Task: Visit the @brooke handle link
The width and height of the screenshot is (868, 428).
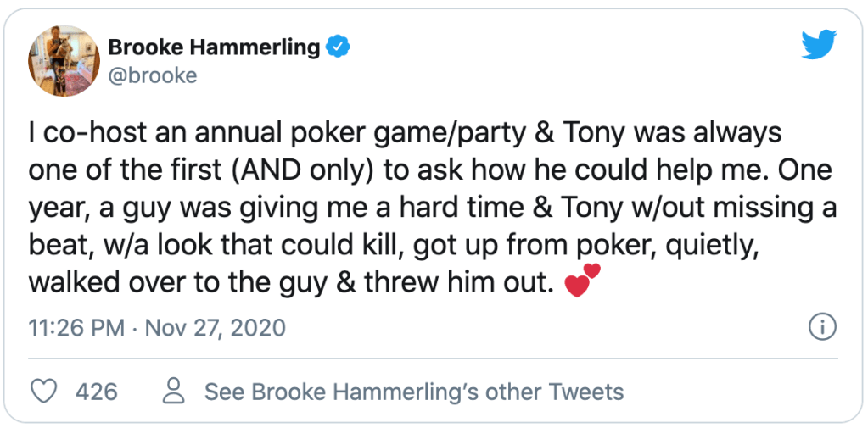Action: click(x=153, y=75)
